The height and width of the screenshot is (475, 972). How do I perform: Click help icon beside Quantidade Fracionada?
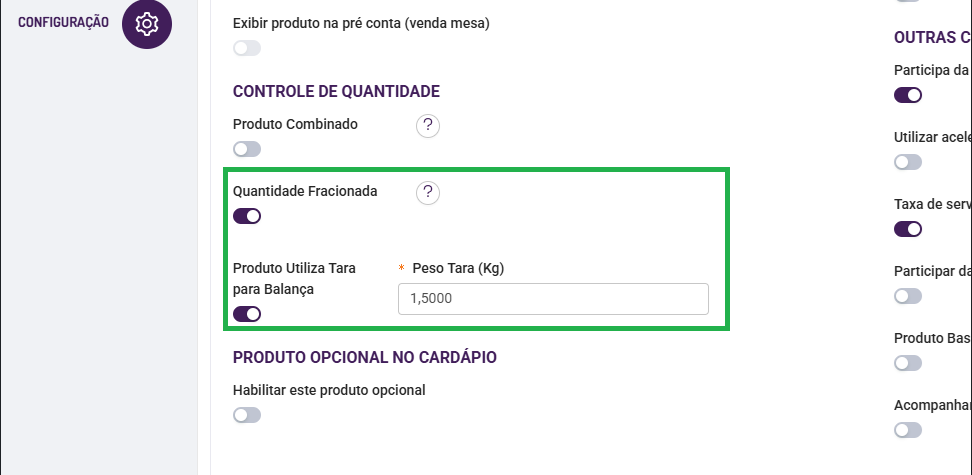point(428,193)
